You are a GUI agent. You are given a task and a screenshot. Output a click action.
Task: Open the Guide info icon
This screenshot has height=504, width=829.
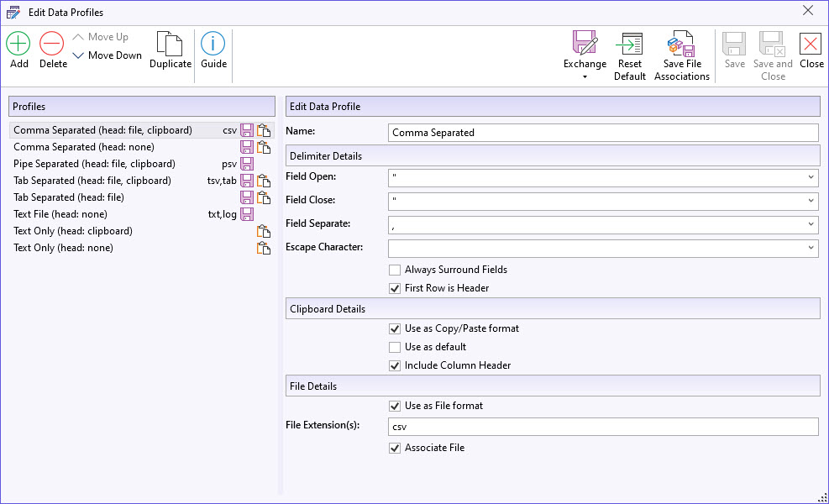click(x=213, y=44)
